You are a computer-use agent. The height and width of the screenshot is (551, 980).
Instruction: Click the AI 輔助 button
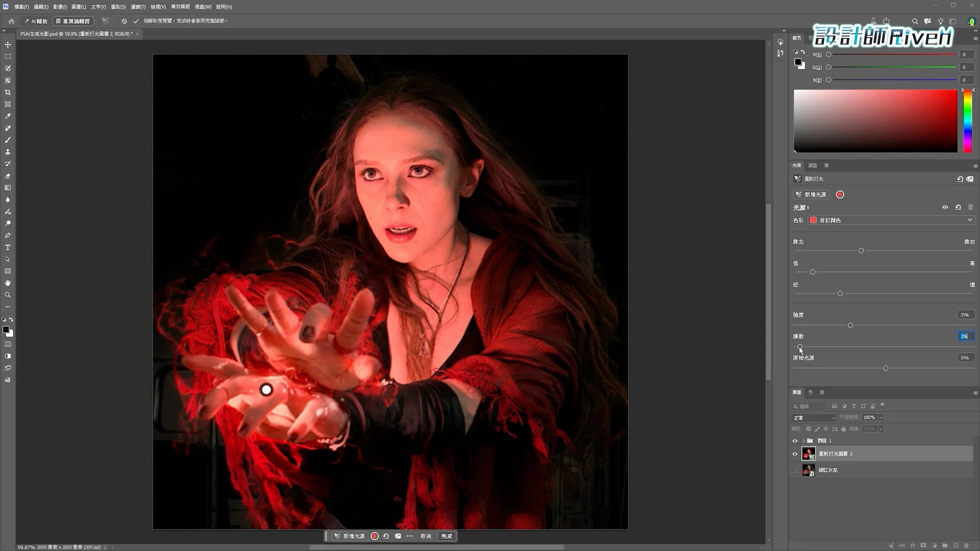36,21
